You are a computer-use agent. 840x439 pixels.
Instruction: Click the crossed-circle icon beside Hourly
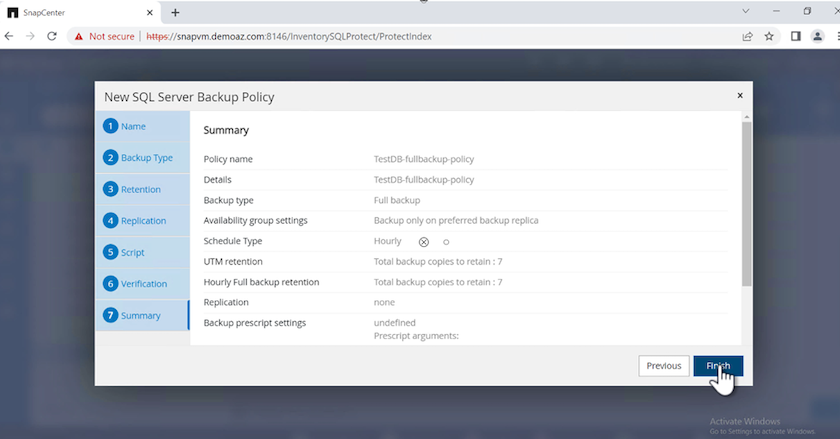tap(424, 242)
